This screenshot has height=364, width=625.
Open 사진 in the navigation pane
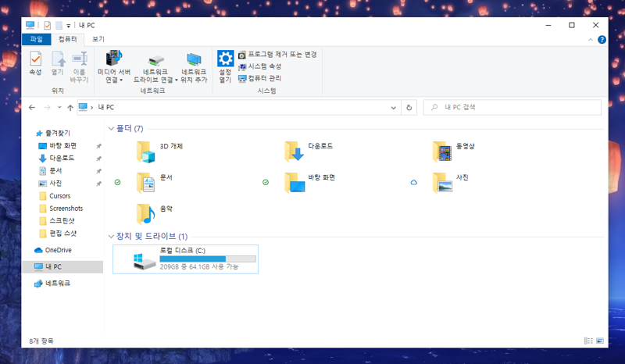tap(55, 184)
